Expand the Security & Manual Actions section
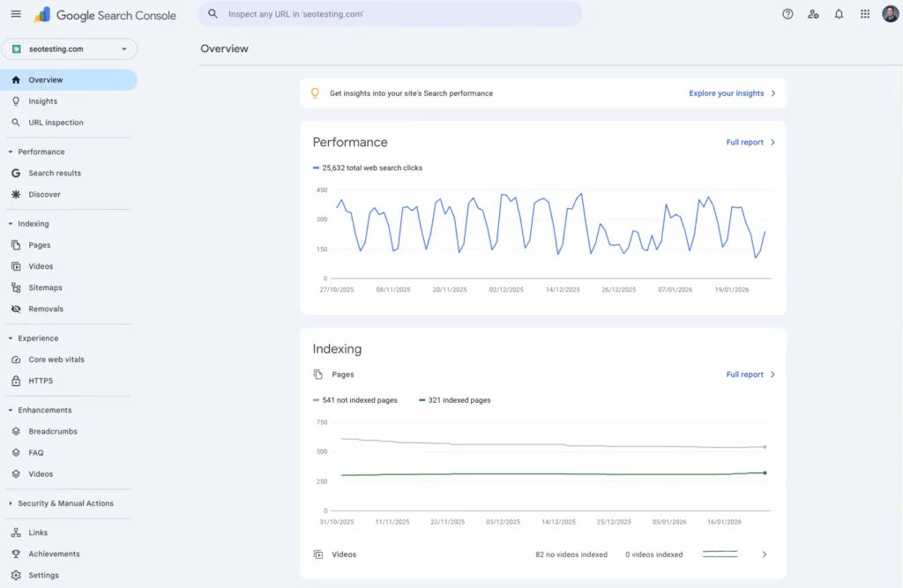Screen dimensions: 903x588 64,502
